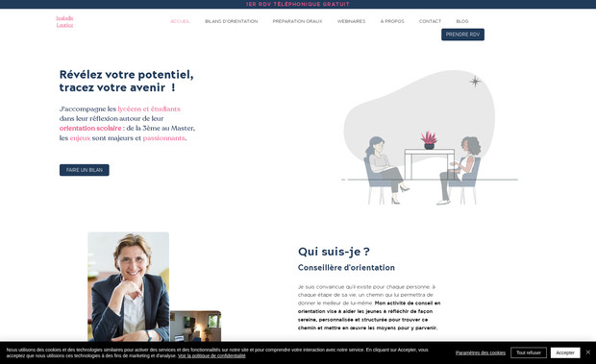This screenshot has height=364, width=596.
Task: Click the small office room photo
Action: (x=195, y=326)
